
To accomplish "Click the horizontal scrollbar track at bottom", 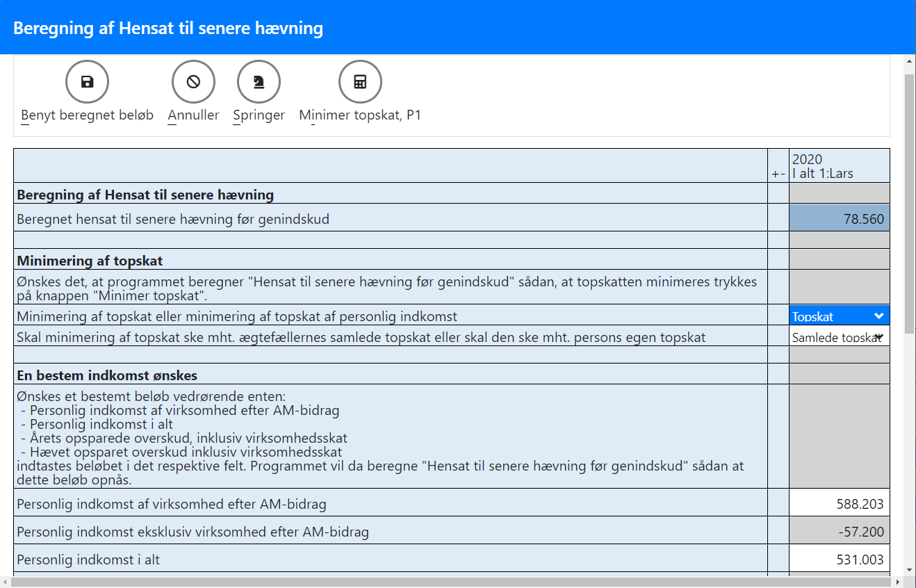I will (452, 582).
